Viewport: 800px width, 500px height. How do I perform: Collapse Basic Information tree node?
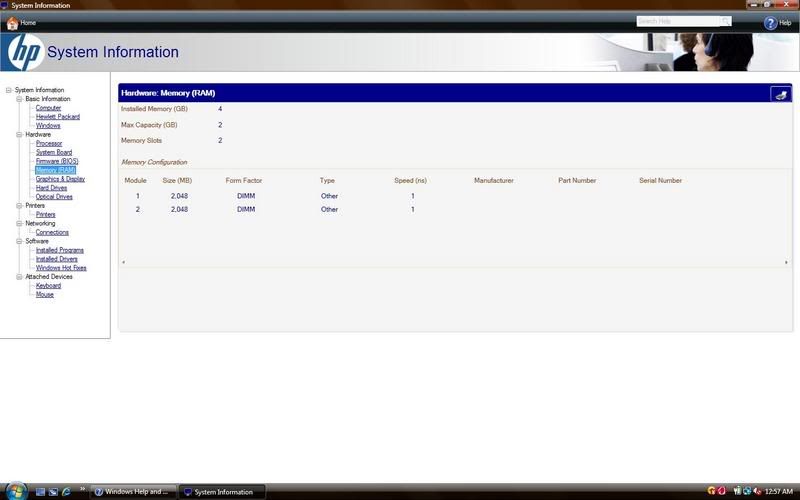click(19, 99)
